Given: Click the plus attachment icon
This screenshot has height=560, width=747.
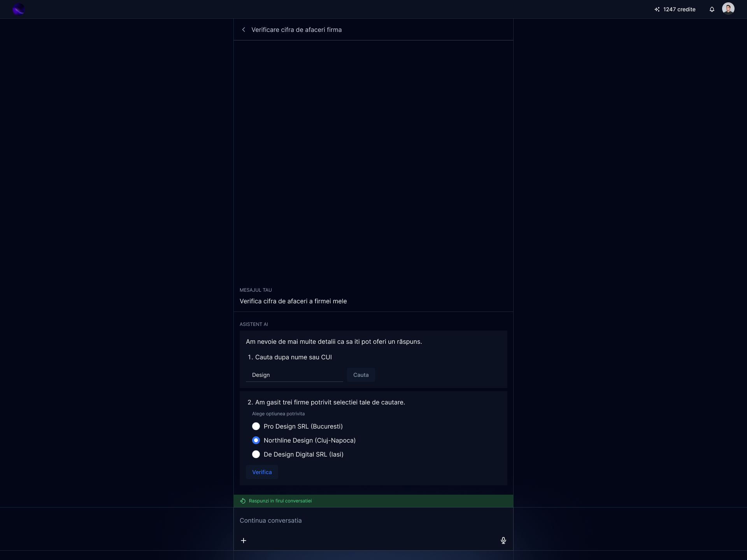Looking at the screenshot, I should coord(244,541).
